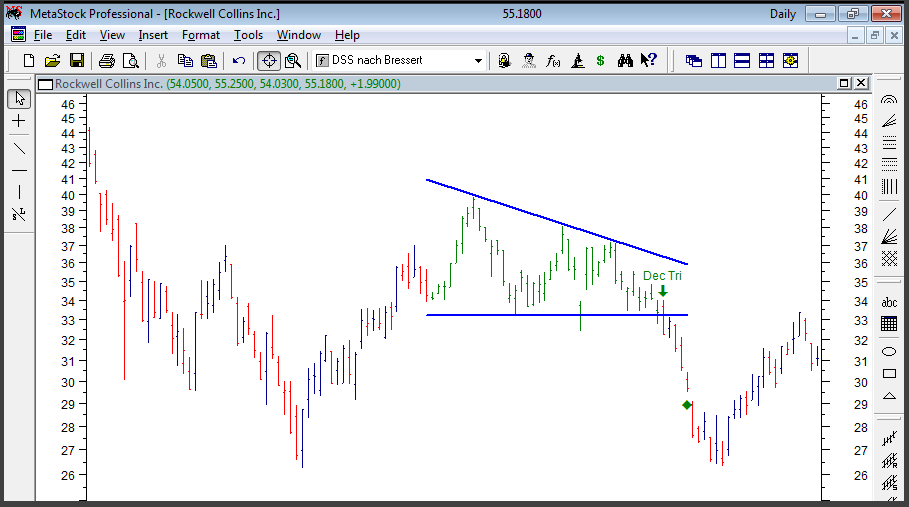The width and height of the screenshot is (909, 507).
Task: Undo last action with arrow icon
Action: [239, 60]
